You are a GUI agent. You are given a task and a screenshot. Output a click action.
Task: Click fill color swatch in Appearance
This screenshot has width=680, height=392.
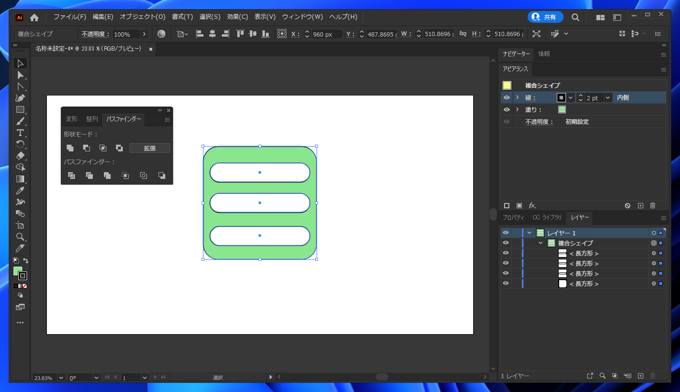tap(562, 110)
